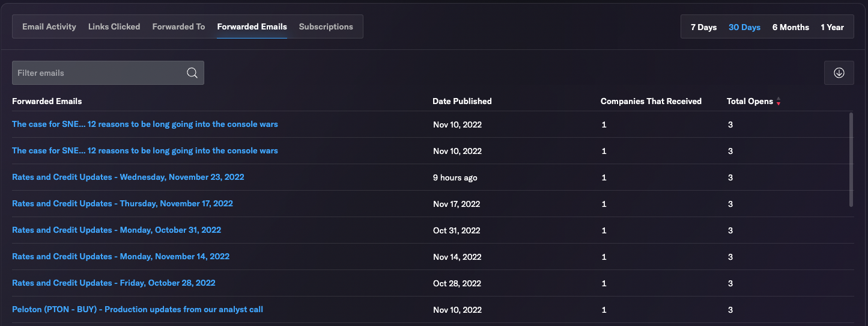
Task: Toggle the Total Opens sort arrows
Action: (x=778, y=101)
